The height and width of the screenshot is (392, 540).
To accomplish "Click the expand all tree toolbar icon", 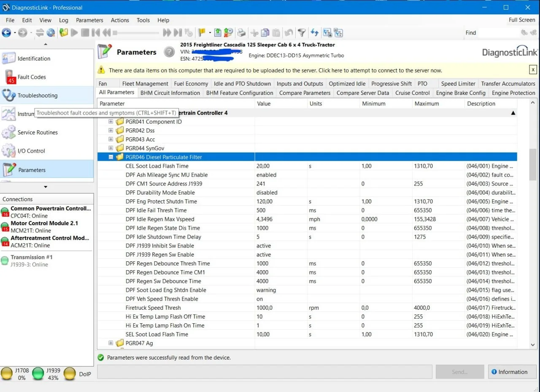I will (327, 32).
